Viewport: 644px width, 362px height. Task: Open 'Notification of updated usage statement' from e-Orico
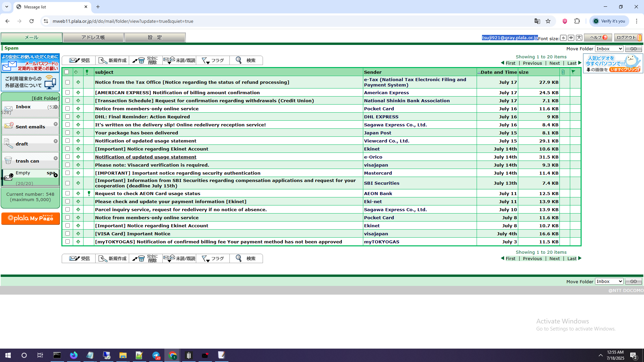pos(146,157)
